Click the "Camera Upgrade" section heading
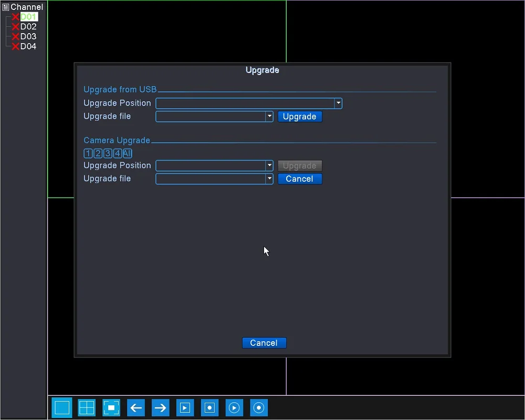Screen dimensions: 525x420 click(117, 140)
